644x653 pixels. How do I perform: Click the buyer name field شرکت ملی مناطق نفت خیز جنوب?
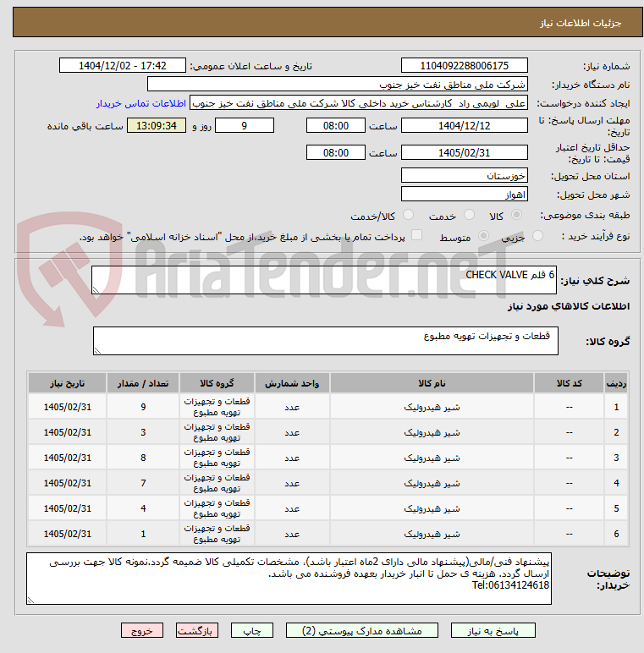(338, 84)
